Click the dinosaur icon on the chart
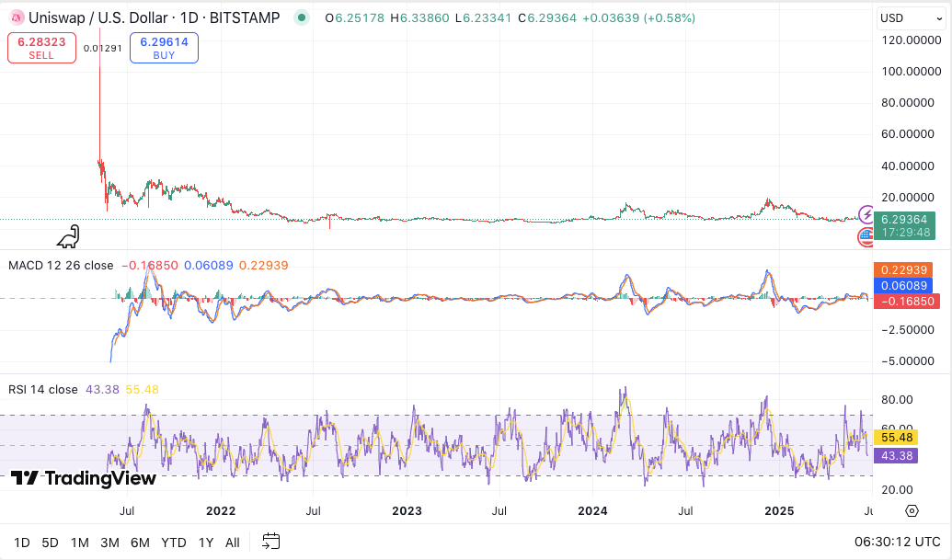 69,236
